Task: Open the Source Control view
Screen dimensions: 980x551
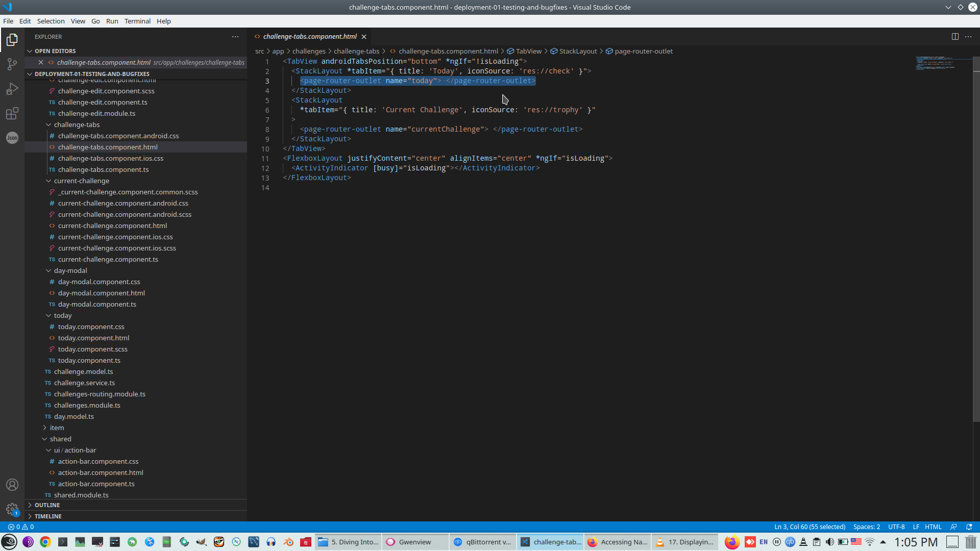Action: pyautogui.click(x=12, y=64)
